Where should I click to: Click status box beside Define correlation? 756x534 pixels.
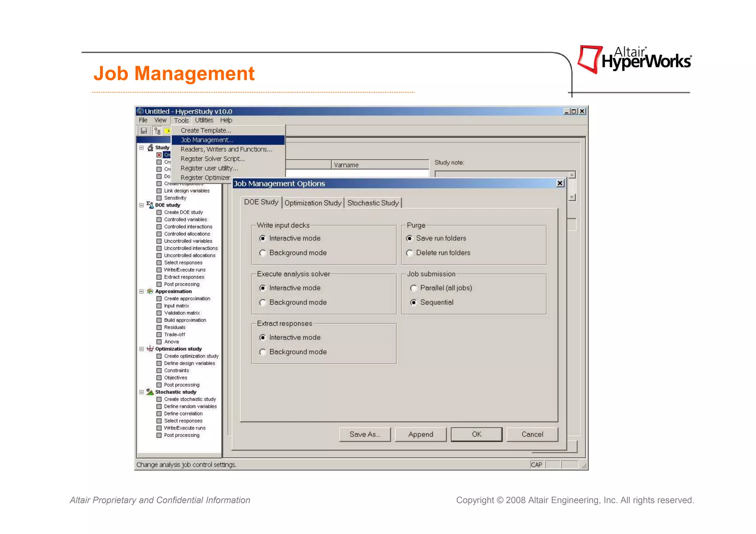(x=159, y=414)
